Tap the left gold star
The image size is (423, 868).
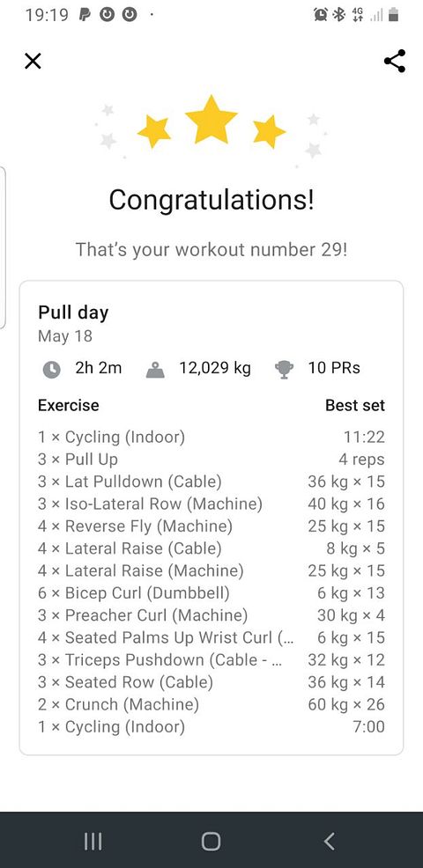pos(154,131)
